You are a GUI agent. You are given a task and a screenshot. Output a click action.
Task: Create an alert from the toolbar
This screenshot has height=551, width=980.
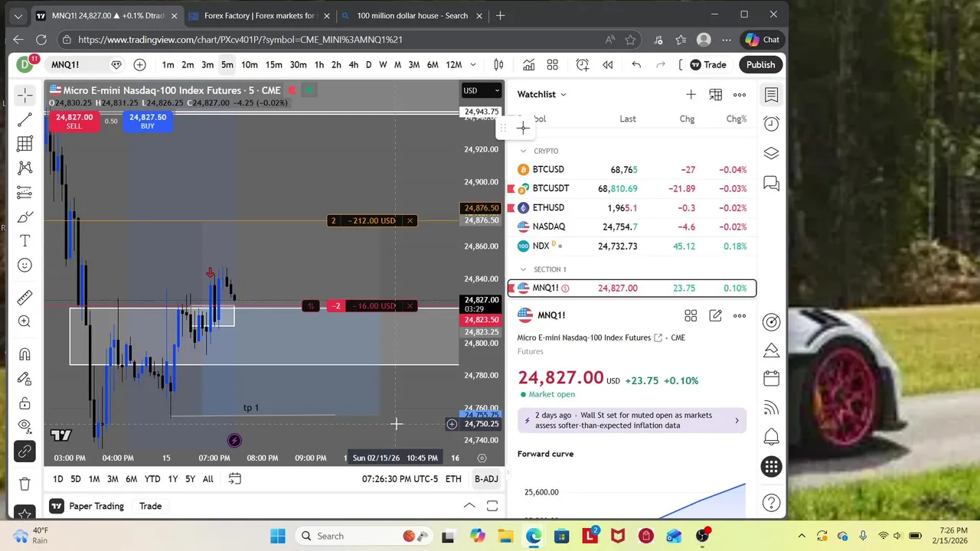point(583,65)
